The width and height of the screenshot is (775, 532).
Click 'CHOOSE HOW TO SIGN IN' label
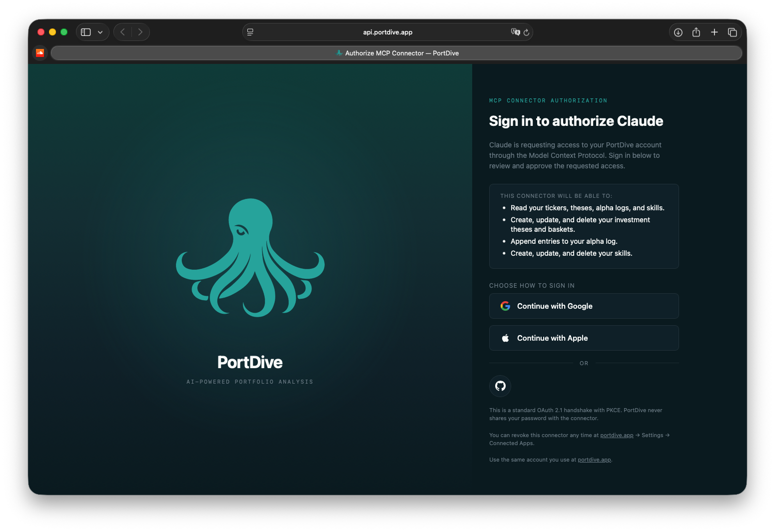(532, 286)
